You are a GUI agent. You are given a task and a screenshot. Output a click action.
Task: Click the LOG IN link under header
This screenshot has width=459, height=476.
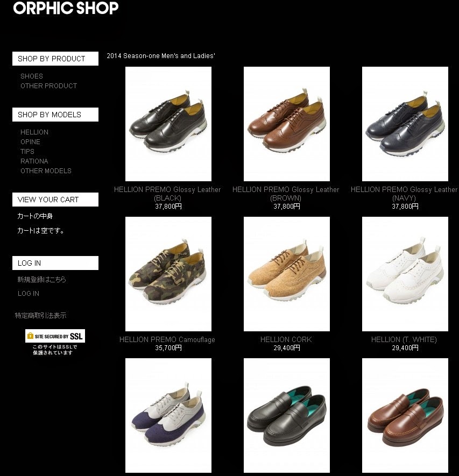coord(29,293)
